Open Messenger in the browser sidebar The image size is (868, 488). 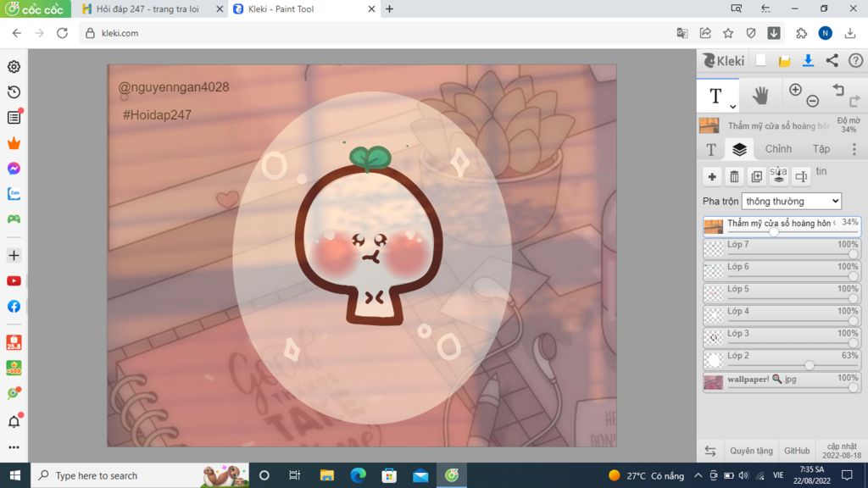14,169
